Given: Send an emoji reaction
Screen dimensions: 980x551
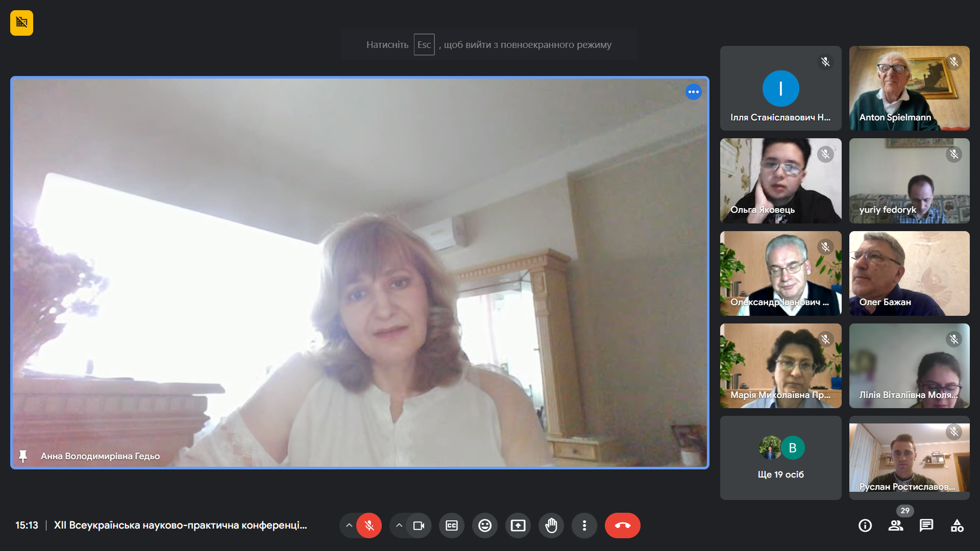Looking at the screenshot, I should (485, 525).
